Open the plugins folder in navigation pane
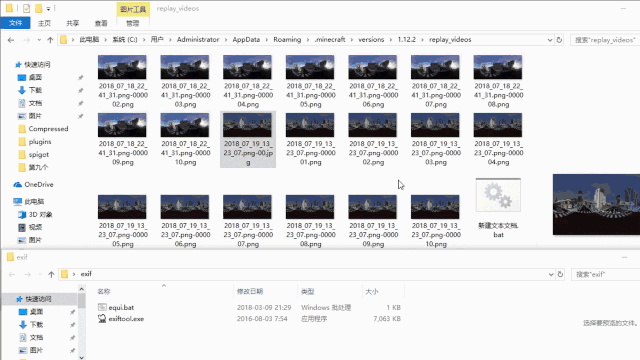640x360 pixels. [40, 142]
